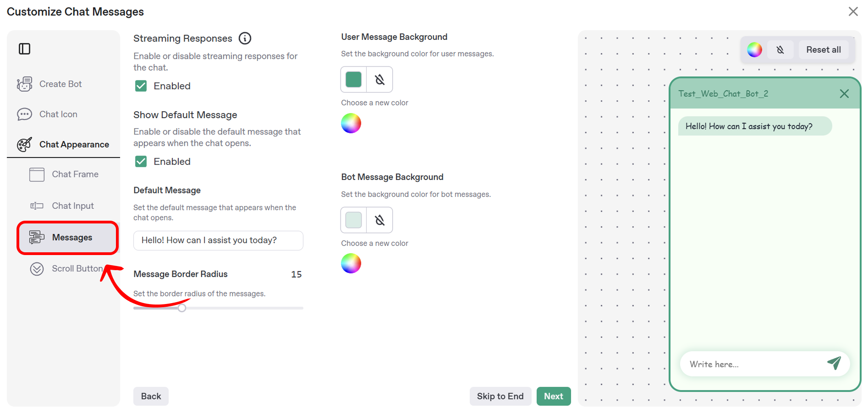Open the Create Bot step
Screen dimensions: 868x413
tap(49, 84)
